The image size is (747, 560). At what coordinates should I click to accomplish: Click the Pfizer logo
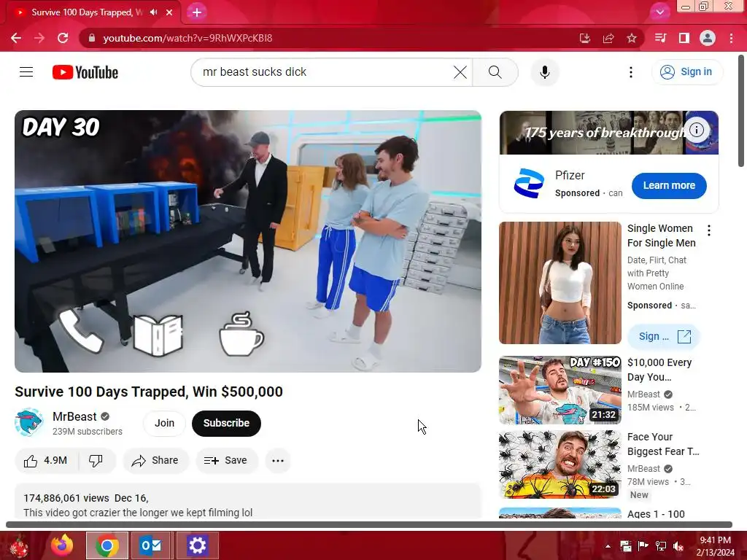pyautogui.click(x=529, y=183)
